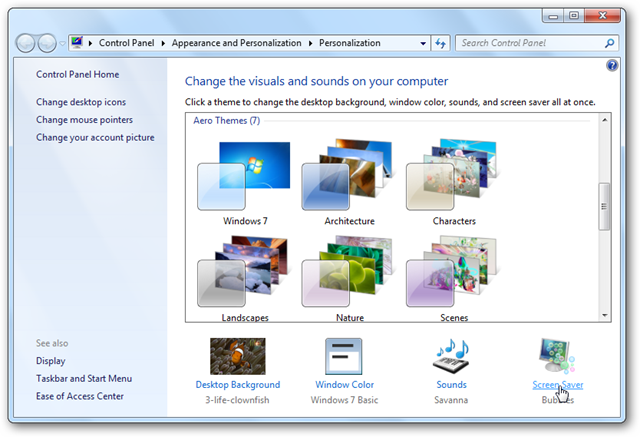Click the Screen Saver link text

click(558, 385)
